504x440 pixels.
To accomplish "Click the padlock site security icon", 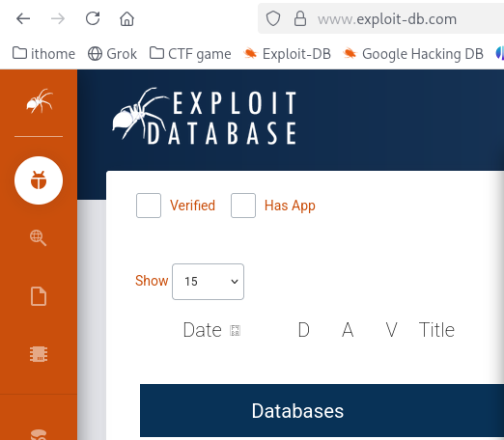I will click(x=300, y=18).
